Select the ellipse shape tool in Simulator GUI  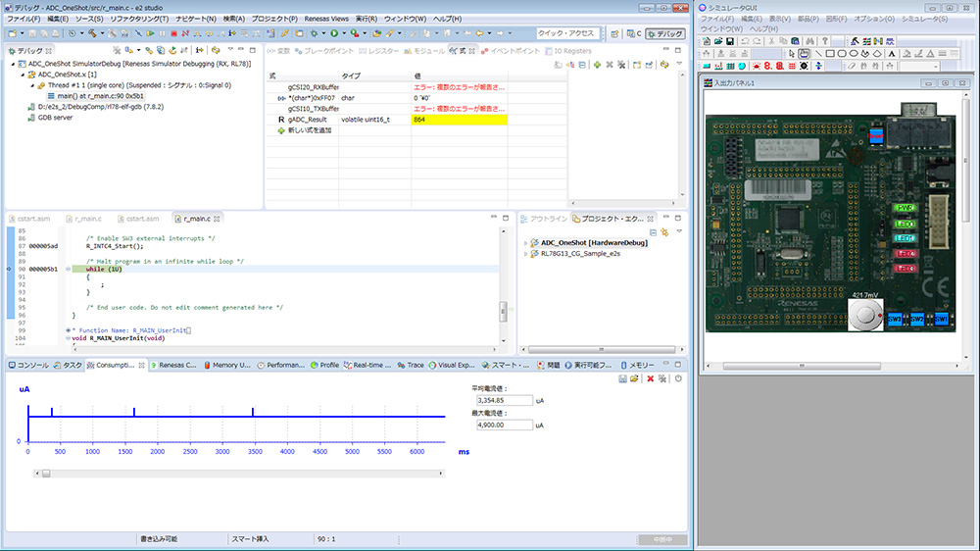point(854,54)
